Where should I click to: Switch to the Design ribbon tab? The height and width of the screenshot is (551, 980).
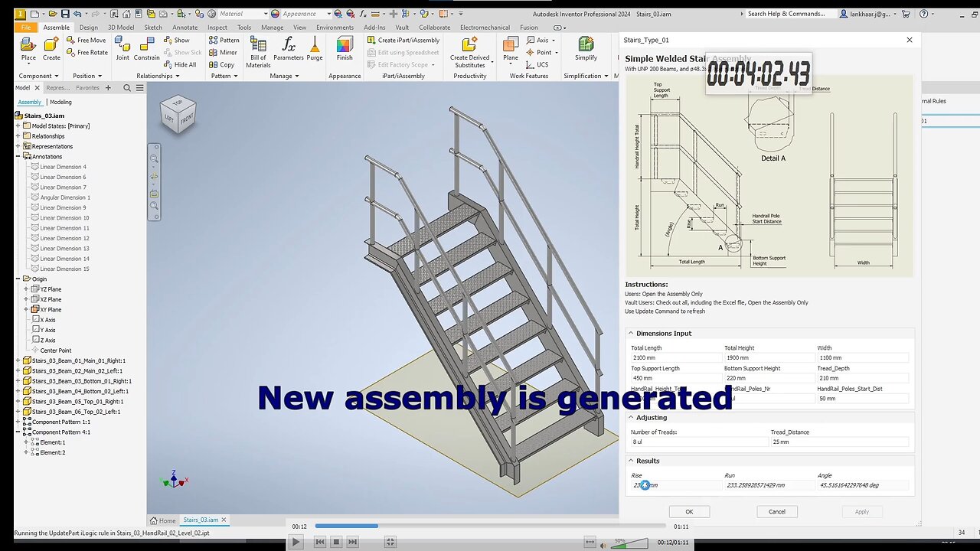click(x=88, y=28)
